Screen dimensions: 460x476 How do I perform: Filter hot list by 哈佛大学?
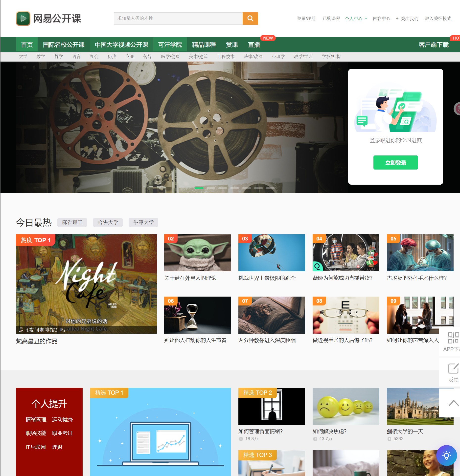pos(108,222)
